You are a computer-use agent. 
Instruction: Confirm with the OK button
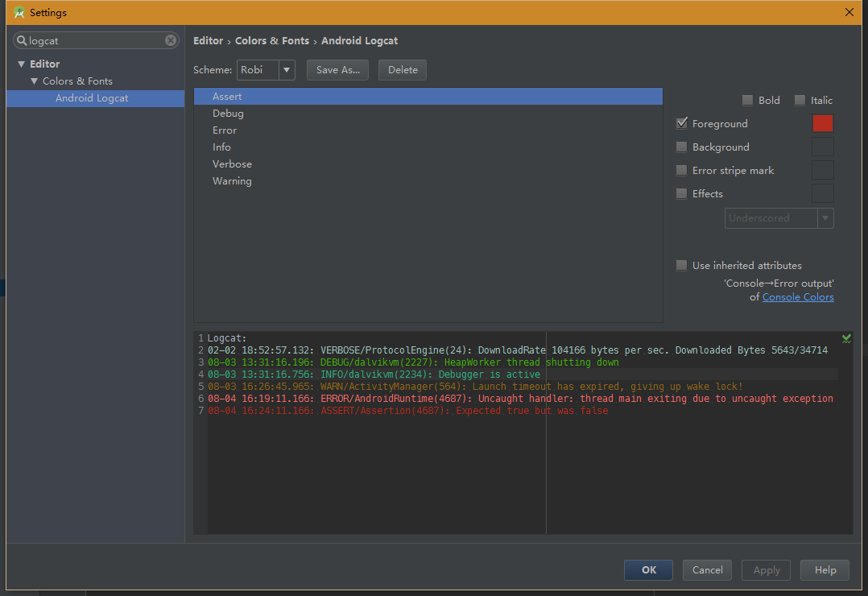pyautogui.click(x=648, y=570)
